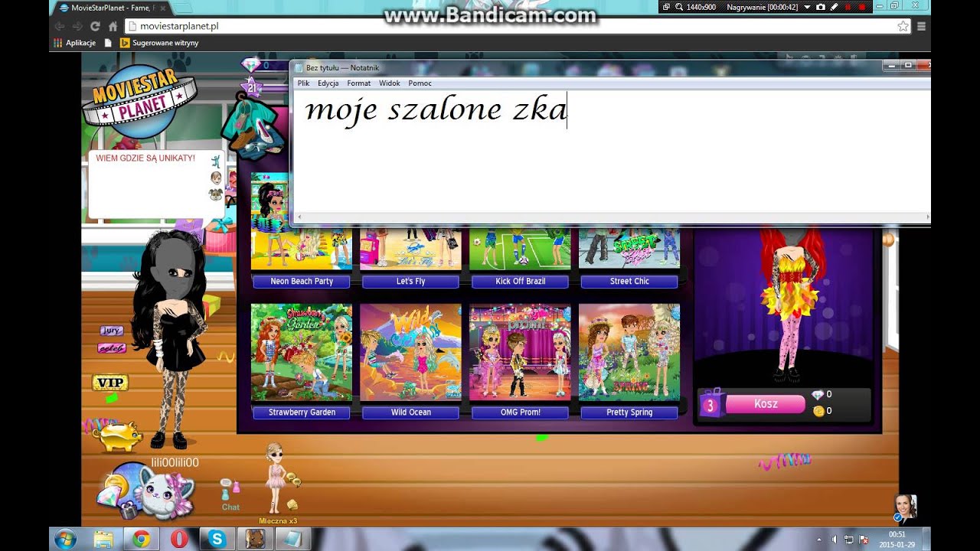Pause the Bandicam recording
Image resolution: width=980 pixels, height=551 pixels.
tap(848, 7)
